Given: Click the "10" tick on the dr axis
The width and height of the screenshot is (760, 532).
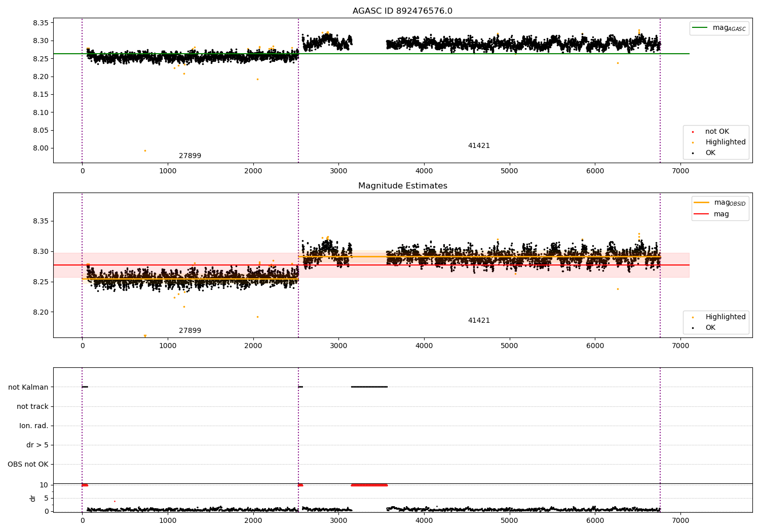Looking at the screenshot, I should tap(44, 485).
